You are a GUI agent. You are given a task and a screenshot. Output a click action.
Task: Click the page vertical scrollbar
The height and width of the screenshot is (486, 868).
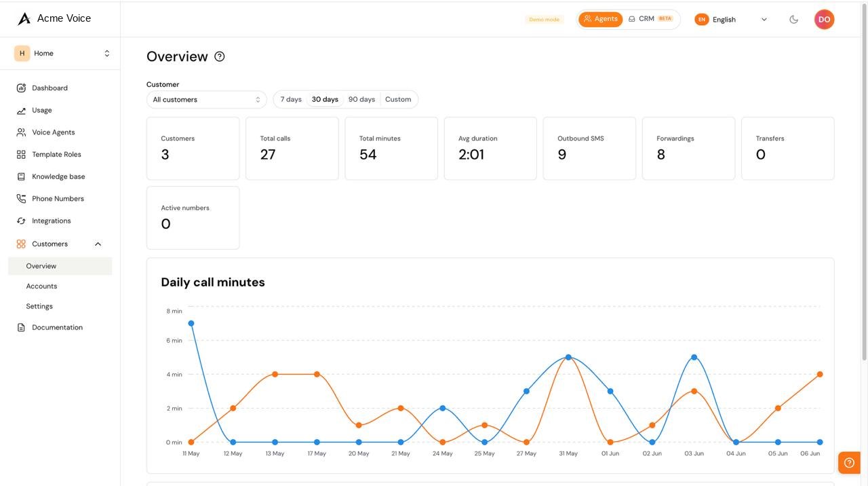point(864,183)
